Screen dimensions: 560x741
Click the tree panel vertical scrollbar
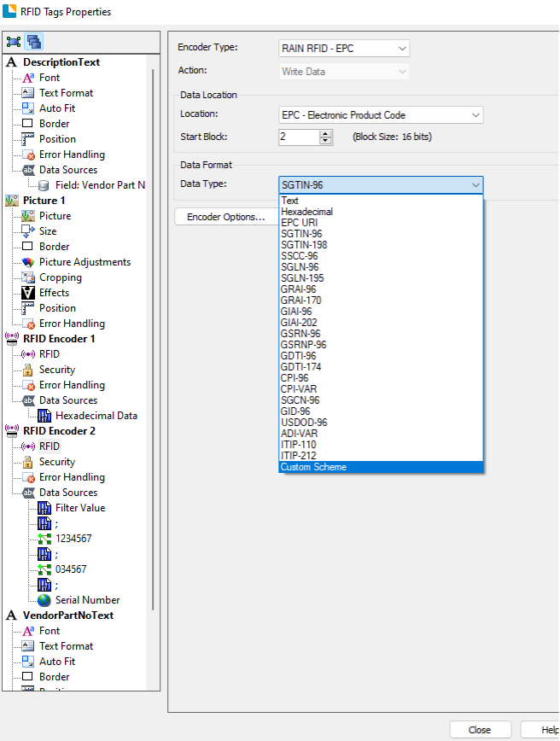tap(153, 339)
